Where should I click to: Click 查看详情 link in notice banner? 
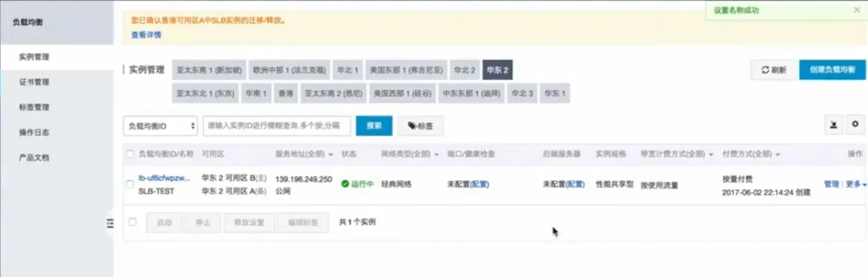pyautogui.click(x=146, y=35)
